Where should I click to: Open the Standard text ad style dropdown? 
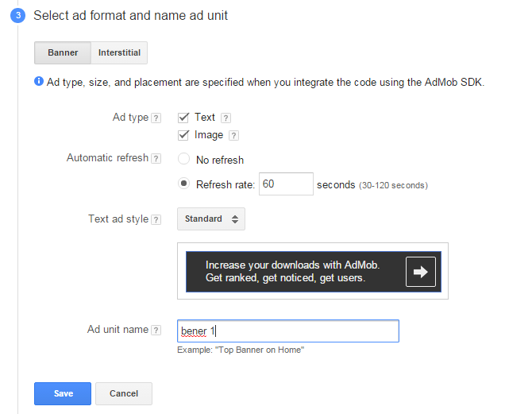(211, 219)
